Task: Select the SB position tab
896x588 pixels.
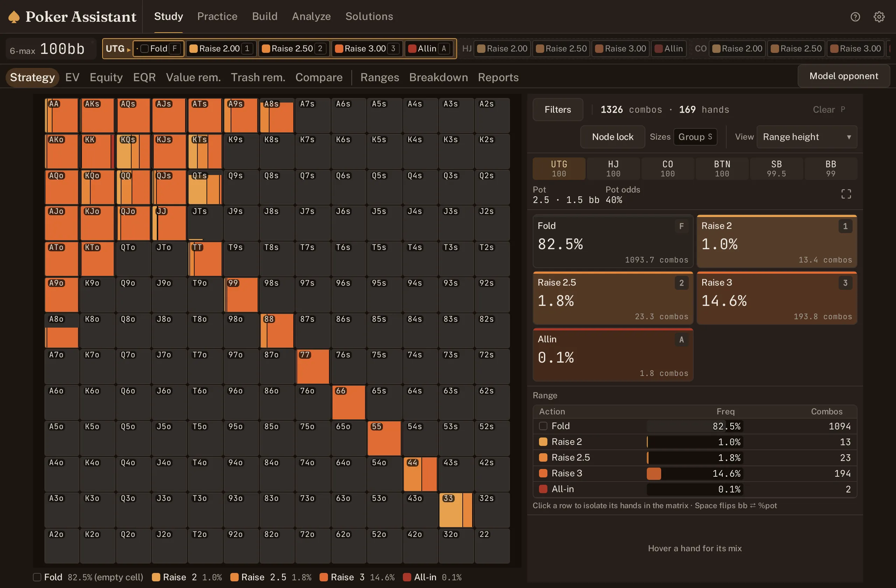Action: pyautogui.click(x=776, y=168)
